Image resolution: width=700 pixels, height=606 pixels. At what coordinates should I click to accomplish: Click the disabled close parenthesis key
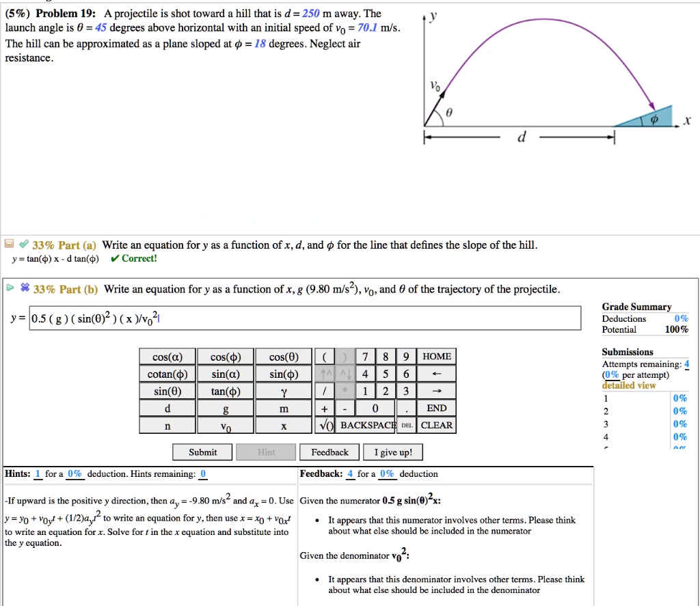(345, 357)
